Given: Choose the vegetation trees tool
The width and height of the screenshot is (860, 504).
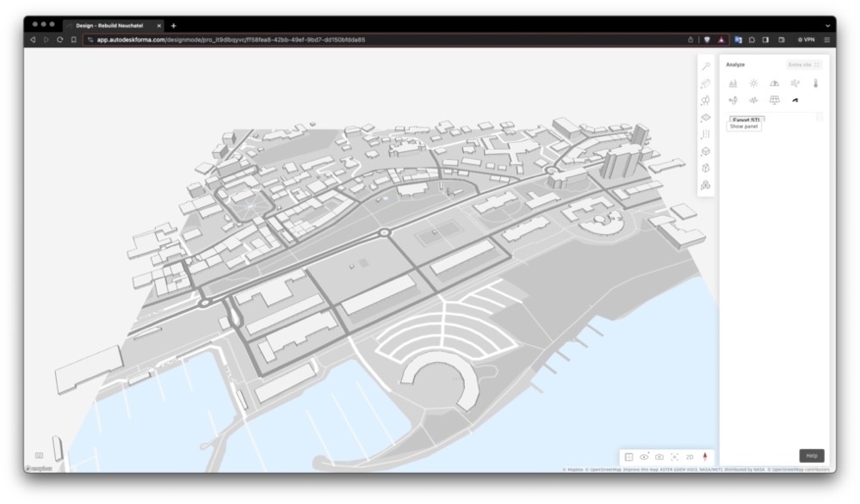Looking at the screenshot, I should [x=706, y=100].
